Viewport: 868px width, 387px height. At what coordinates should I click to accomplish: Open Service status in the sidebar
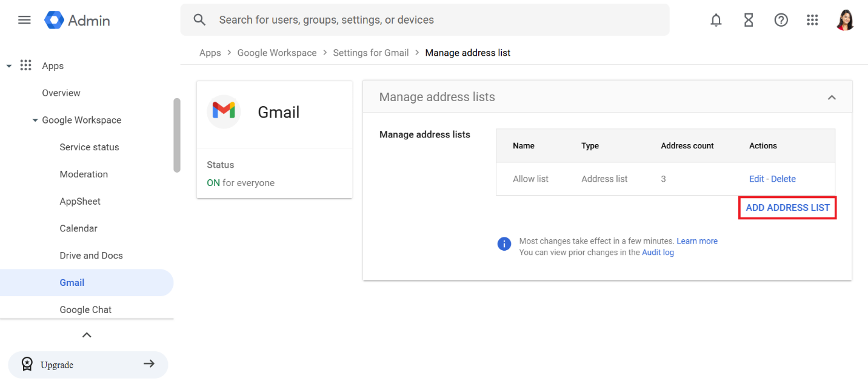[89, 147]
